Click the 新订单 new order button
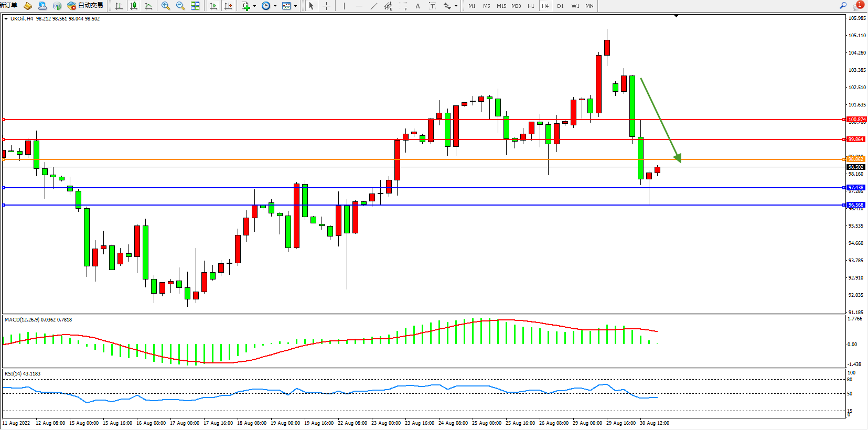 9,5
